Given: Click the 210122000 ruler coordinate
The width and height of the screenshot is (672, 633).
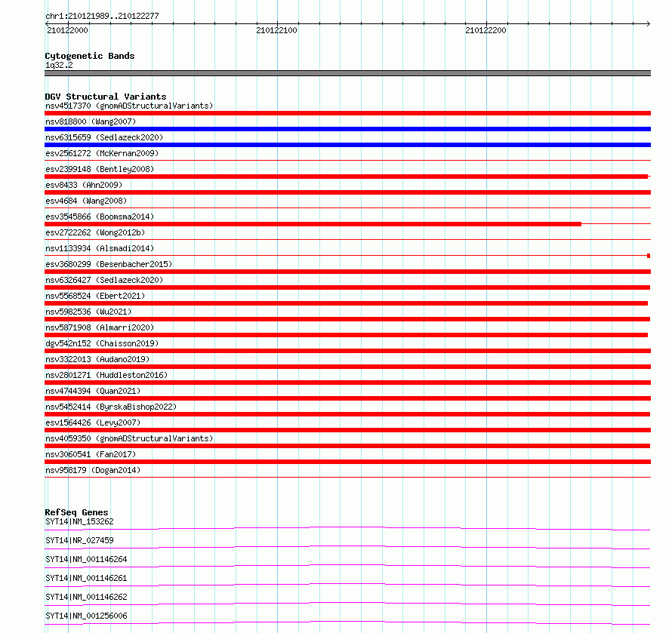Looking at the screenshot, I should (67, 30).
